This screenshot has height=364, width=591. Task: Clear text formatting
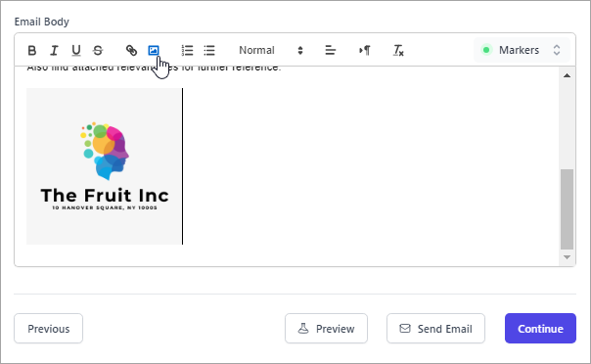pos(398,50)
